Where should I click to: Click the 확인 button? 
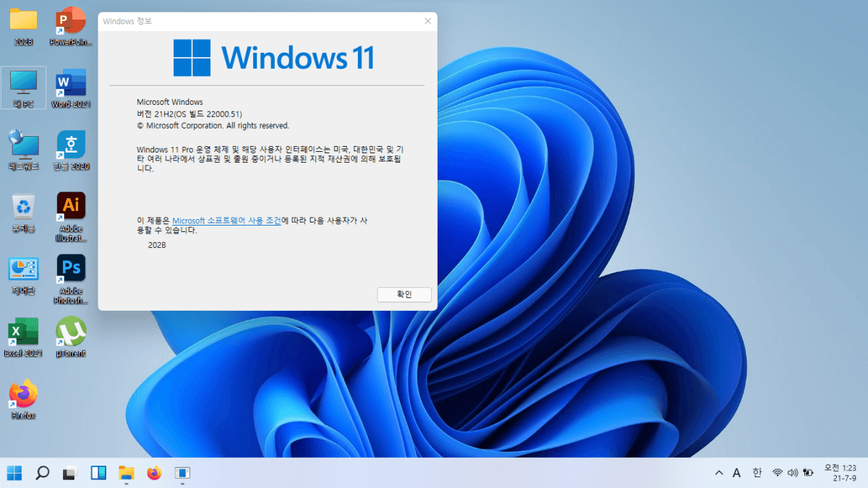click(x=404, y=294)
